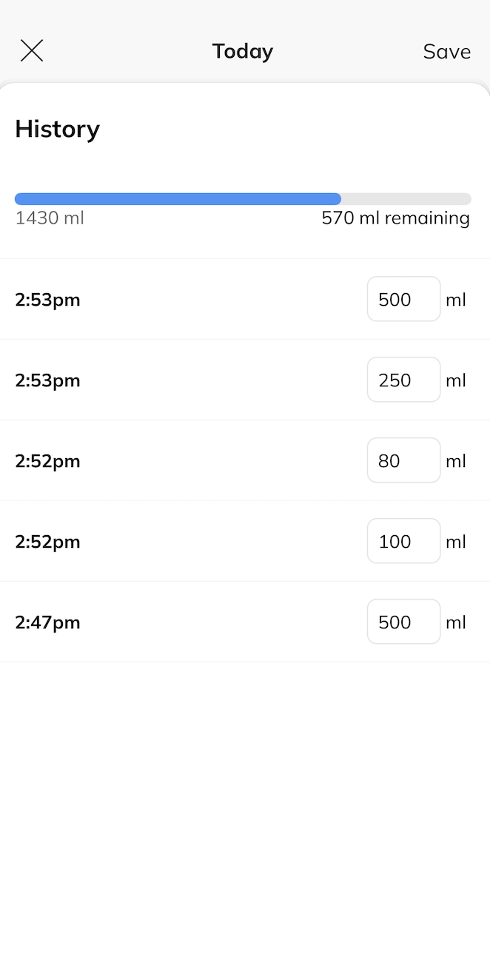Select the Today tab header
Image resolution: width=490 pixels, height=980 pixels.
point(243,51)
